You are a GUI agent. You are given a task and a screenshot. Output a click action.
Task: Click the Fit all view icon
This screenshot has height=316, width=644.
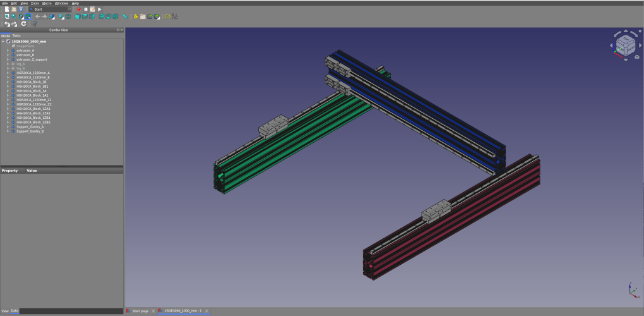(6, 16)
